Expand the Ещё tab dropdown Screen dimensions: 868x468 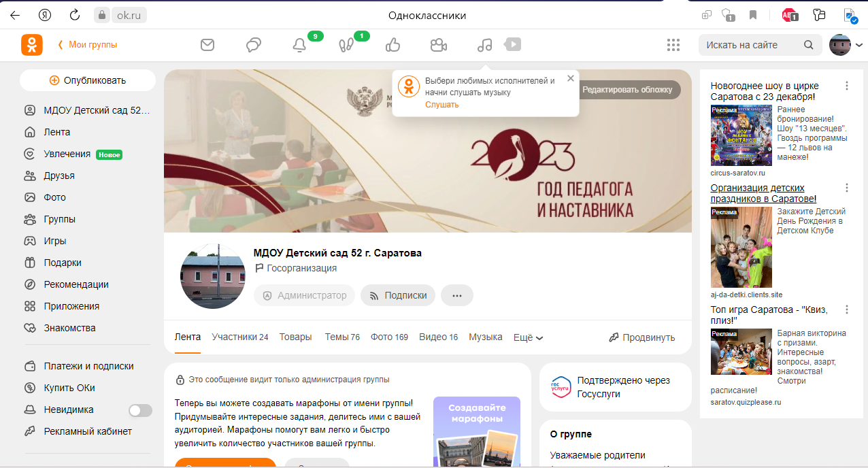pyautogui.click(x=529, y=337)
